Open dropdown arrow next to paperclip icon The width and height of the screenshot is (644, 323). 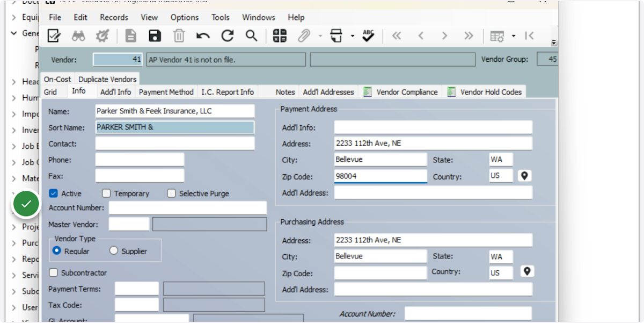320,37
